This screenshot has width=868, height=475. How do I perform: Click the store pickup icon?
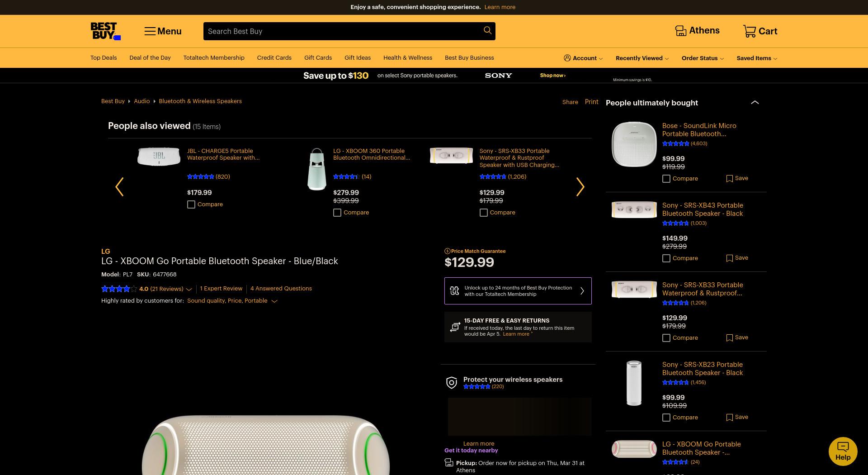click(x=449, y=462)
